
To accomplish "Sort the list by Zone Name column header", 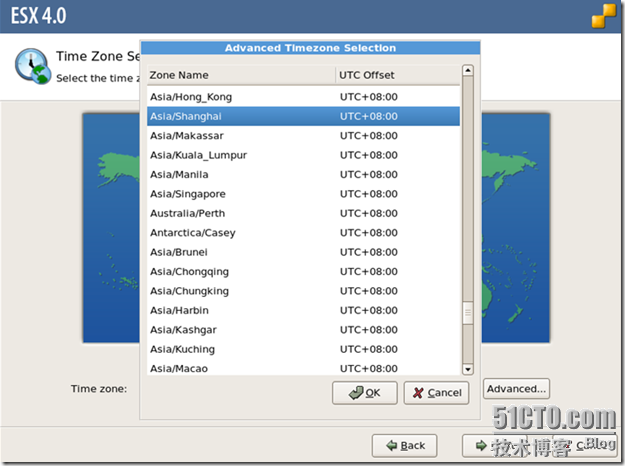I will pos(241,75).
